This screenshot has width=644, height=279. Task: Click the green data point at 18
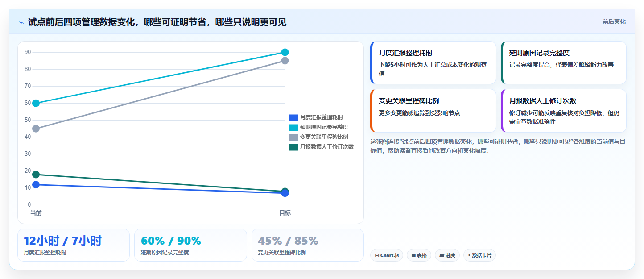pyautogui.click(x=36, y=175)
